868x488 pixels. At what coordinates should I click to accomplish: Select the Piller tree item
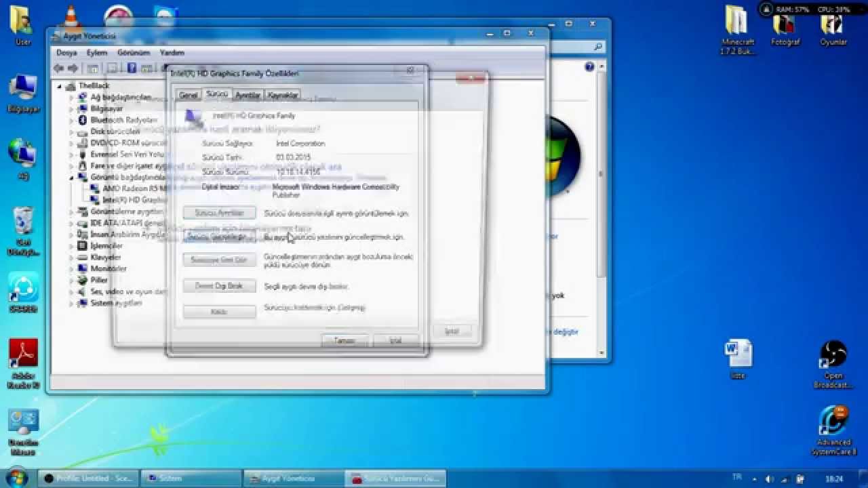(x=99, y=280)
